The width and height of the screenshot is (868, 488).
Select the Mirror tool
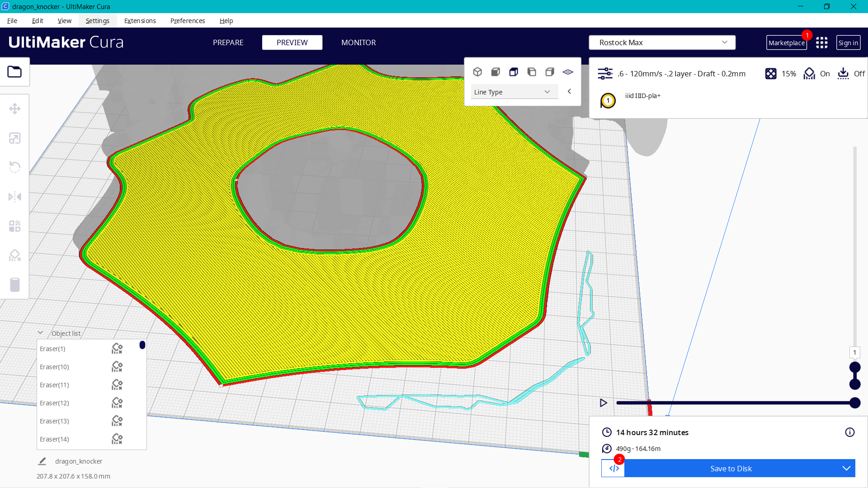pos(15,197)
